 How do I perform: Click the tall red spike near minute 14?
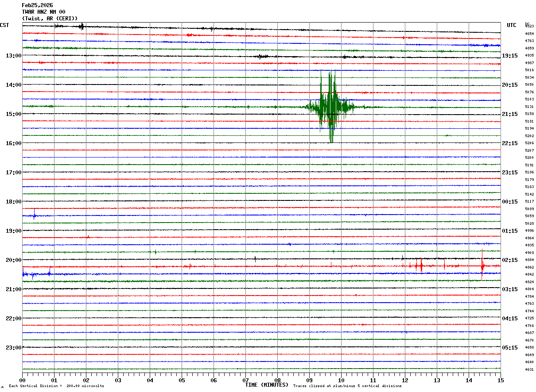(x=482, y=265)
